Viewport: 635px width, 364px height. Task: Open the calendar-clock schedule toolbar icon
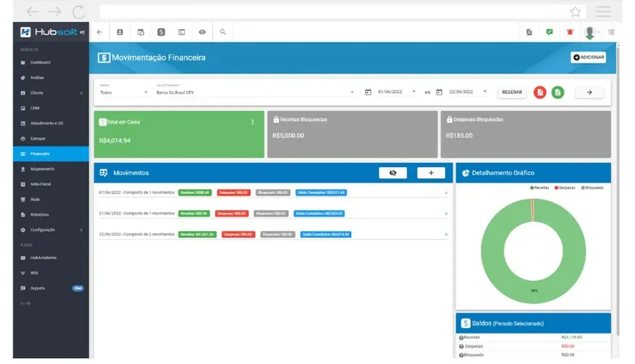coord(141,32)
